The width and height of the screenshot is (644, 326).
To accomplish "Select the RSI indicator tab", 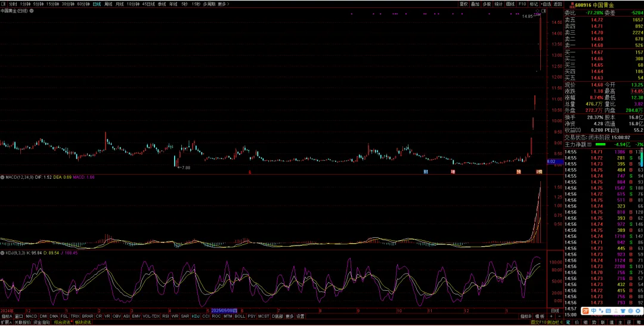I will [166, 316].
